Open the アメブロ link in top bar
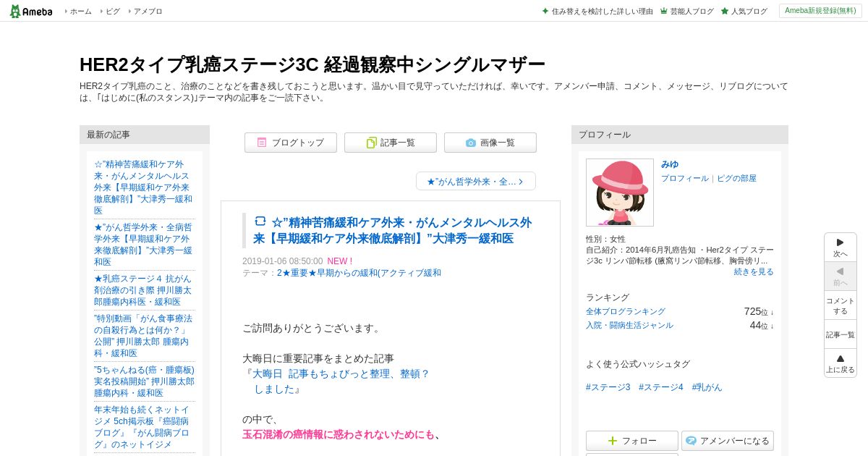Viewport: 868px width, 456px height. click(148, 11)
